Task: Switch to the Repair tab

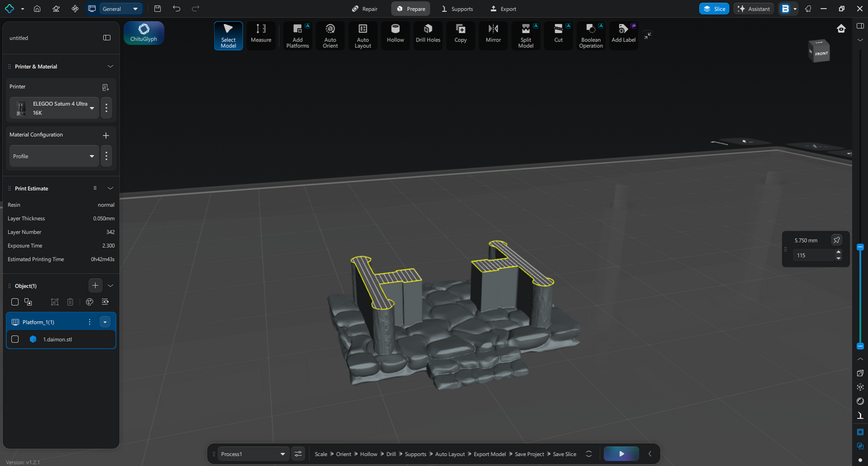Action: (365, 9)
